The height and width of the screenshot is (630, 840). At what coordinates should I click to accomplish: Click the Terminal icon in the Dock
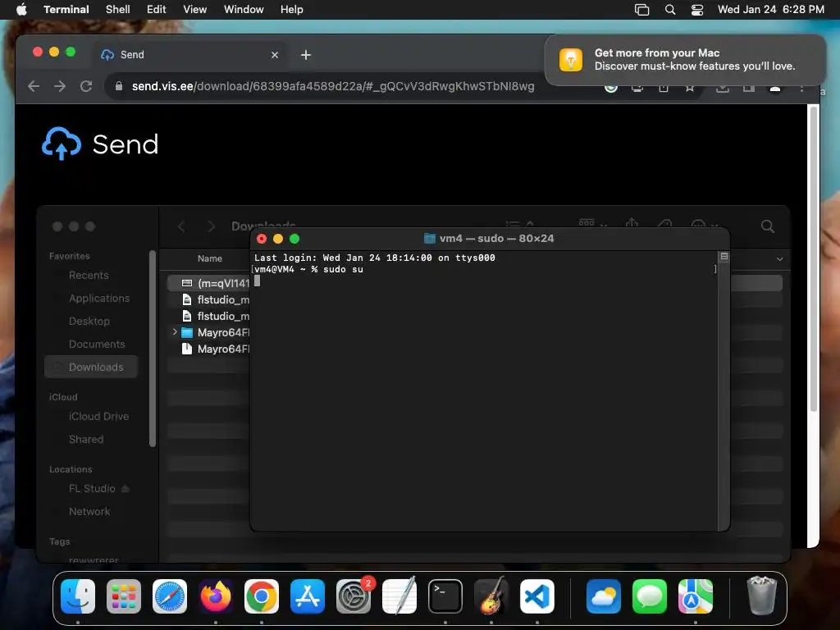445,596
